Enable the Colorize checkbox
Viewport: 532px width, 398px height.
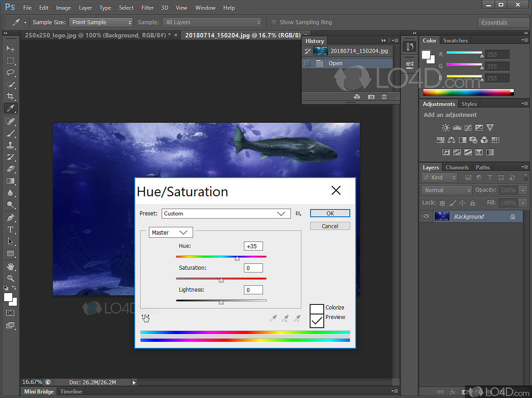[316, 309]
